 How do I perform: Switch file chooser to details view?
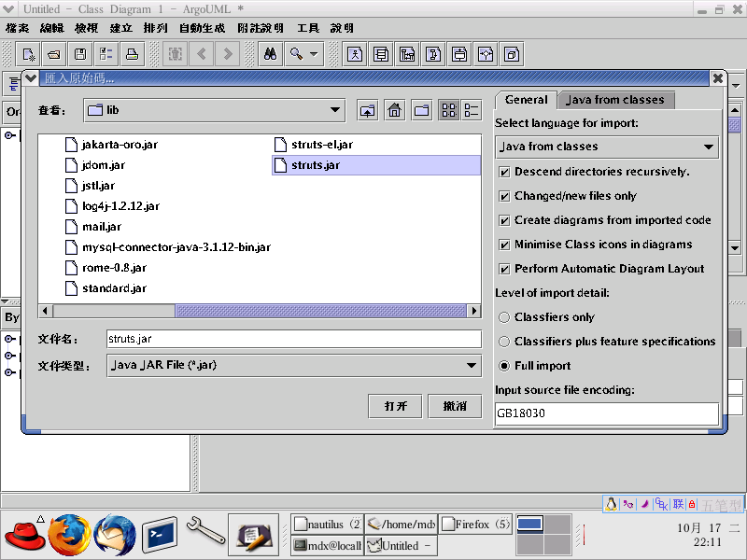[x=472, y=110]
